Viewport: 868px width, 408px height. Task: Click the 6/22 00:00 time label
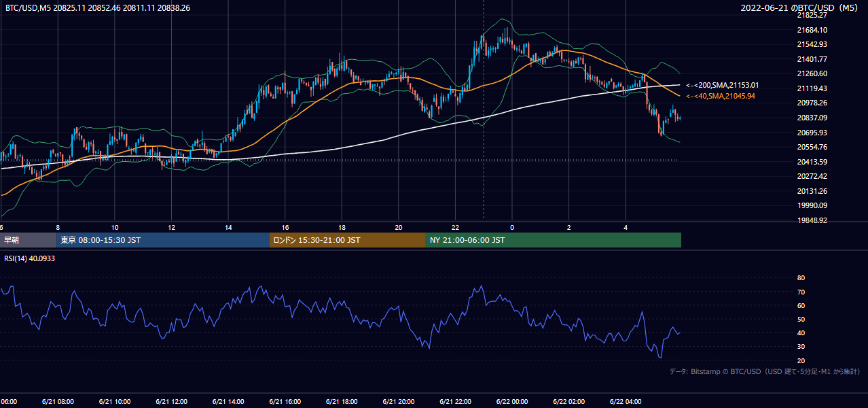pos(512,401)
